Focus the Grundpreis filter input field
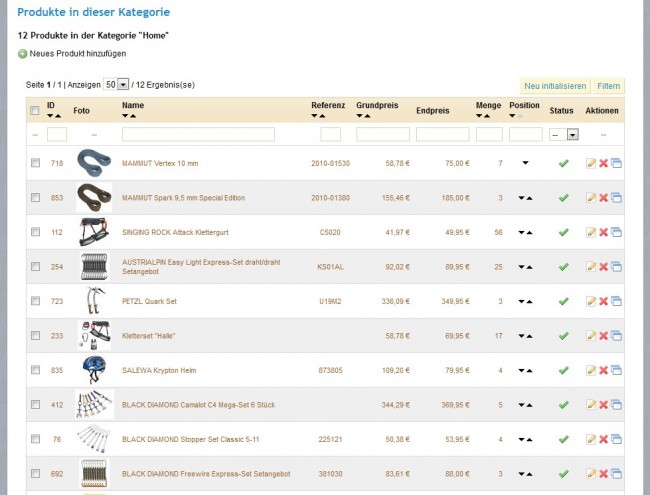Screen dimensions: 650x495 click(x=383, y=134)
